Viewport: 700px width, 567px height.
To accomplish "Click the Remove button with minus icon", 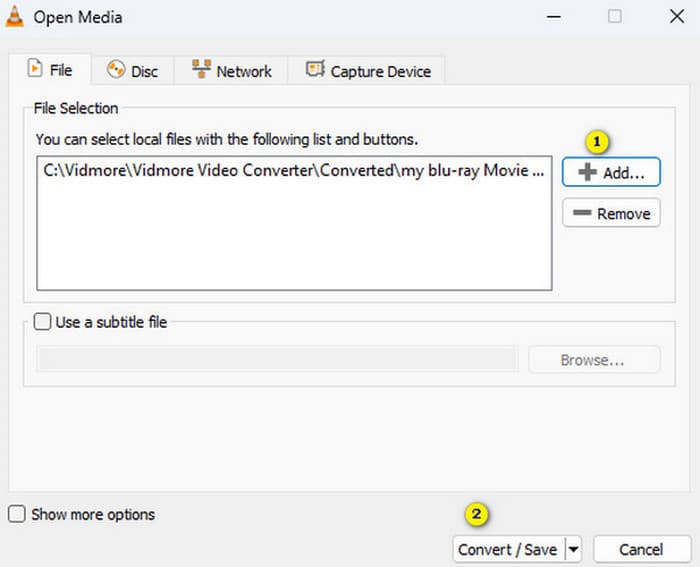I will 611,213.
